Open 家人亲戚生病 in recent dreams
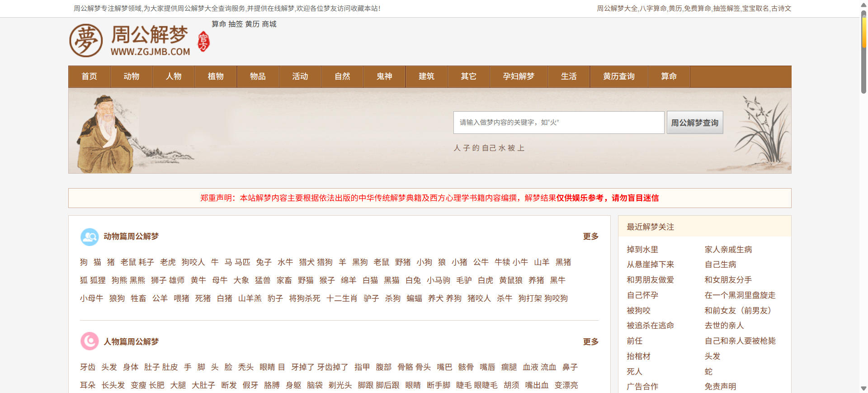 [x=728, y=250]
